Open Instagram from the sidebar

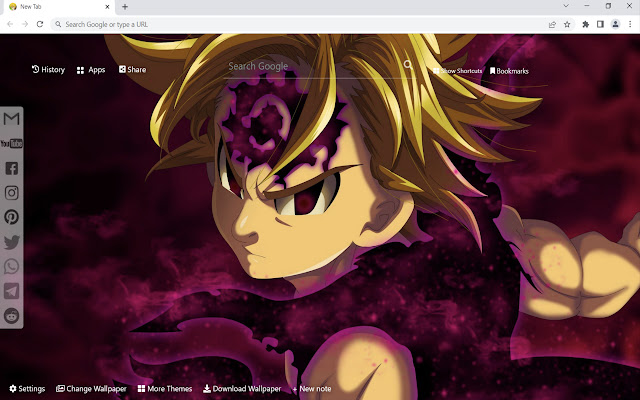pos(11,193)
